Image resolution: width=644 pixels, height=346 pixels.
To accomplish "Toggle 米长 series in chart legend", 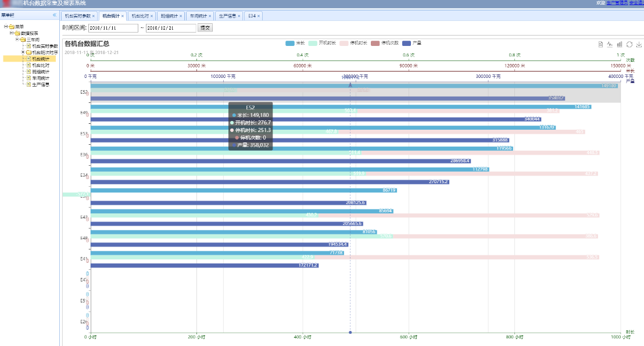I will click(x=295, y=44).
